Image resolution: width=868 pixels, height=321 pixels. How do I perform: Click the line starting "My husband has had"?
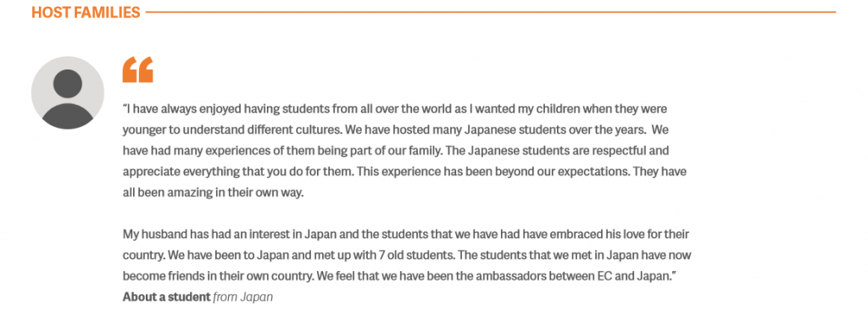pyautogui.click(x=406, y=234)
